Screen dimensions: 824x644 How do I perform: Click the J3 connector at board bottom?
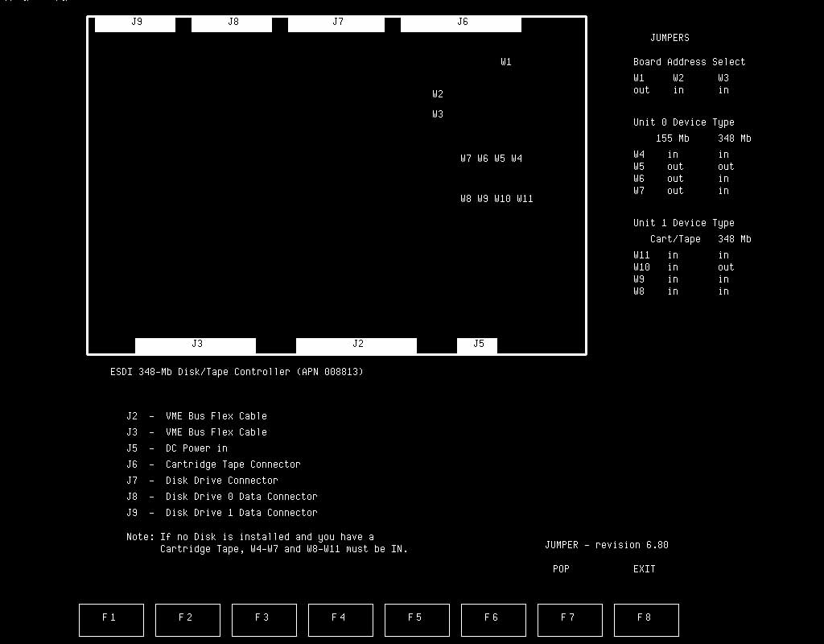[196, 345]
